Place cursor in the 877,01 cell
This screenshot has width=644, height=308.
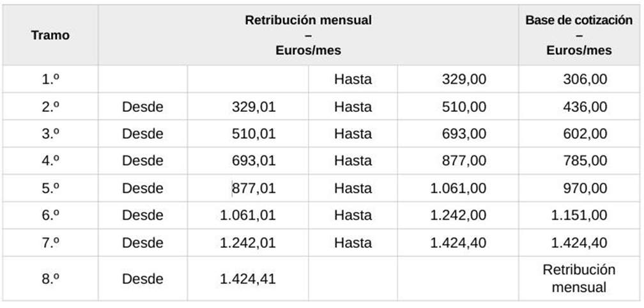point(254,189)
